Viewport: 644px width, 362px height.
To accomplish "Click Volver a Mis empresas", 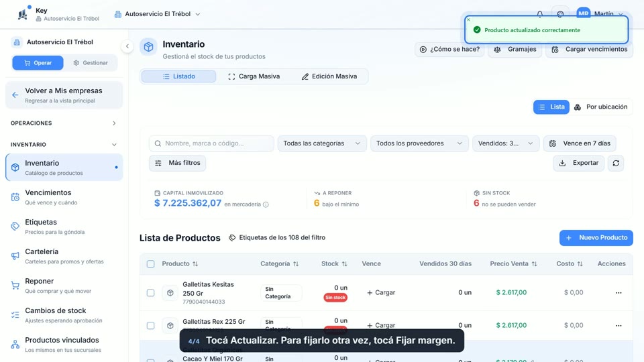I will point(64,95).
